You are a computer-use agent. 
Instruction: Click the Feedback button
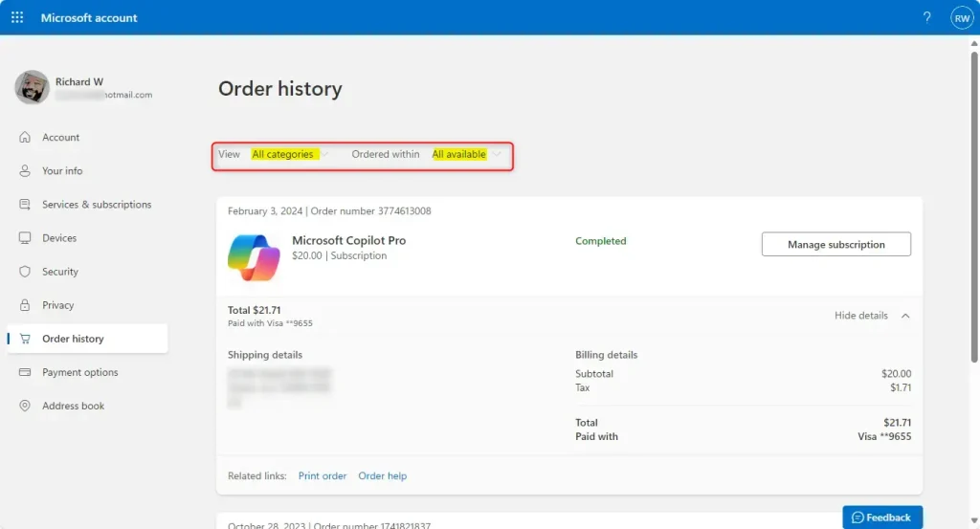pyautogui.click(x=881, y=518)
